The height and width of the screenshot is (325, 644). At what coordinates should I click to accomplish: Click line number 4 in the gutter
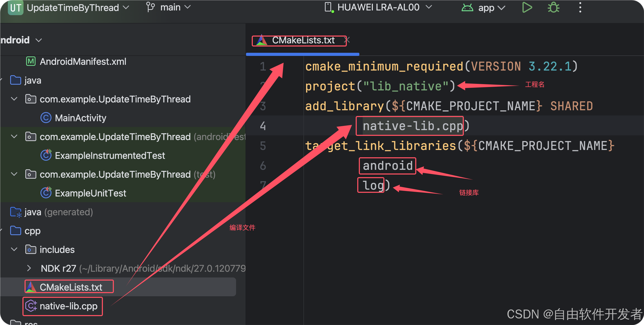click(263, 126)
